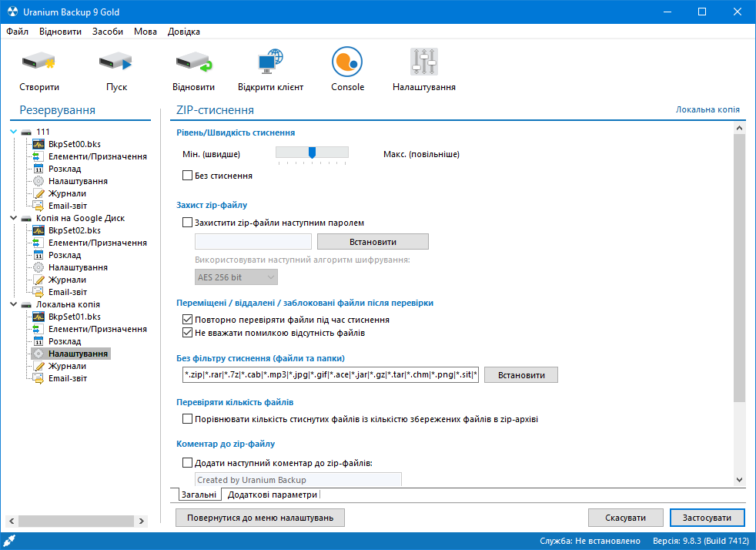The height and width of the screenshot is (550, 756).
Task: Uncheck Не вважати помилкою відсутність файлів
Action: point(188,333)
